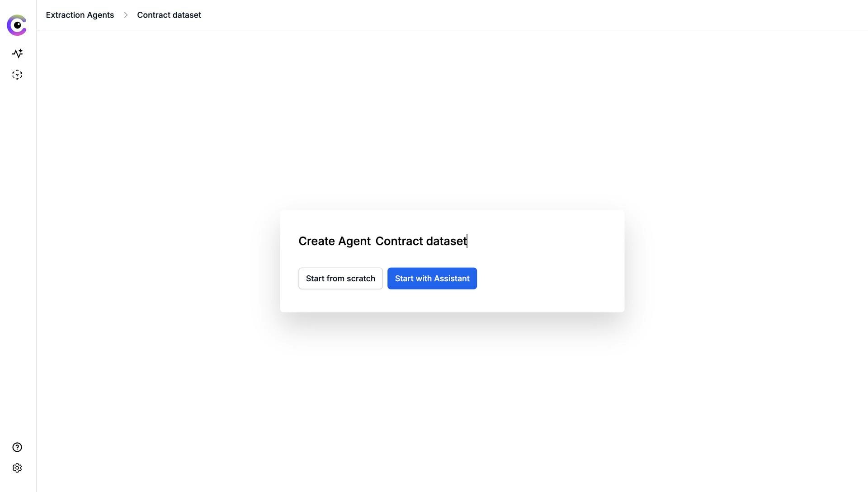Click the purple C logo icon
The width and height of the screenshot is (868, 492).
[x=17, y=25]
